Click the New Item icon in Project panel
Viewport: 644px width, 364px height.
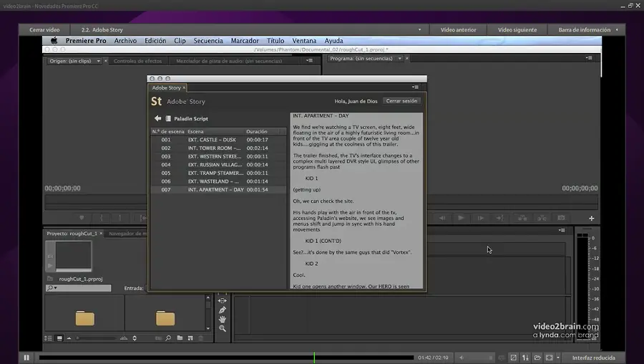coord(190,338)
